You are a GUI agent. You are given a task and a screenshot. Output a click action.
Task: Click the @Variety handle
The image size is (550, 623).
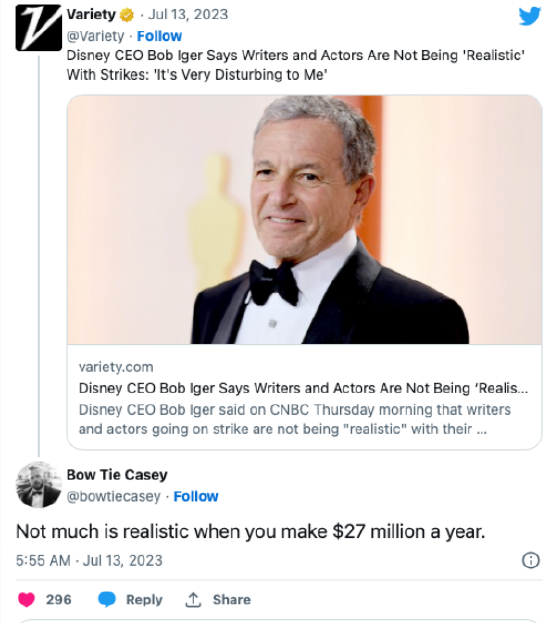95,36
